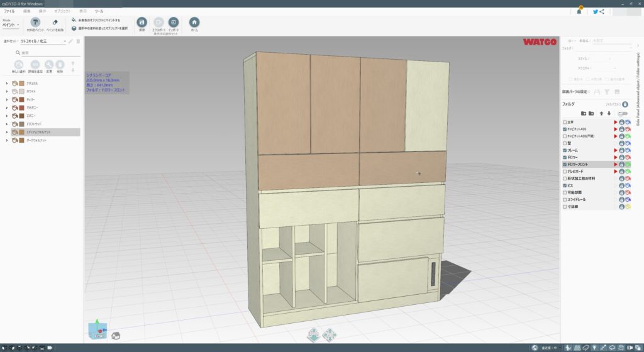644x352 pixels.
Task: Click the remove paint eraser icon
Action: pos(54,23)
